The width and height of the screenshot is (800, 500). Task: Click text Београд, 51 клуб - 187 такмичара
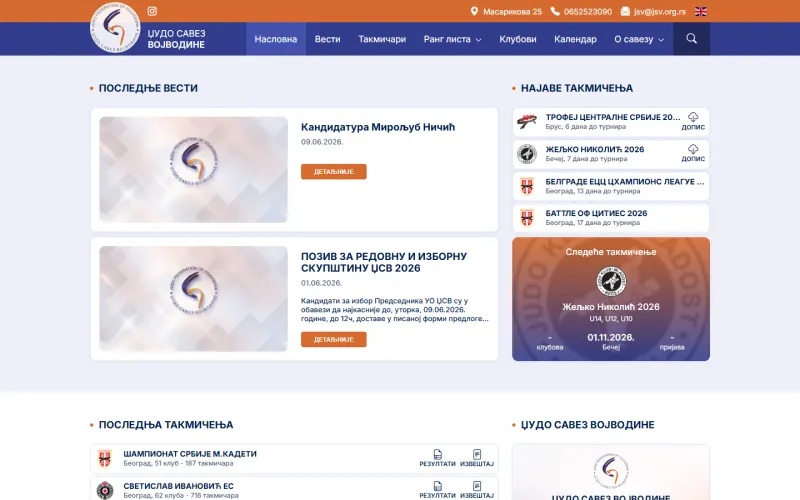pyautogui.click(x=178, y=463)
